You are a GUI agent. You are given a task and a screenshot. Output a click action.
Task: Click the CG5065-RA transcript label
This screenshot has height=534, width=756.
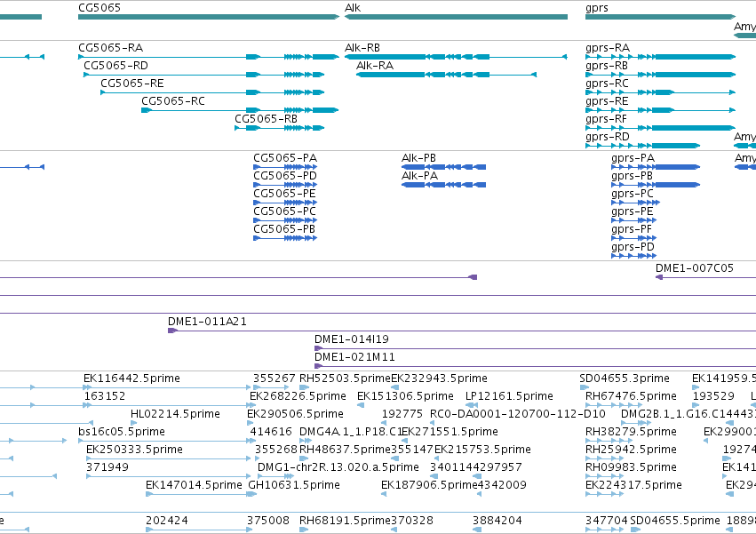pyautogui.click(x=111, y=48)
